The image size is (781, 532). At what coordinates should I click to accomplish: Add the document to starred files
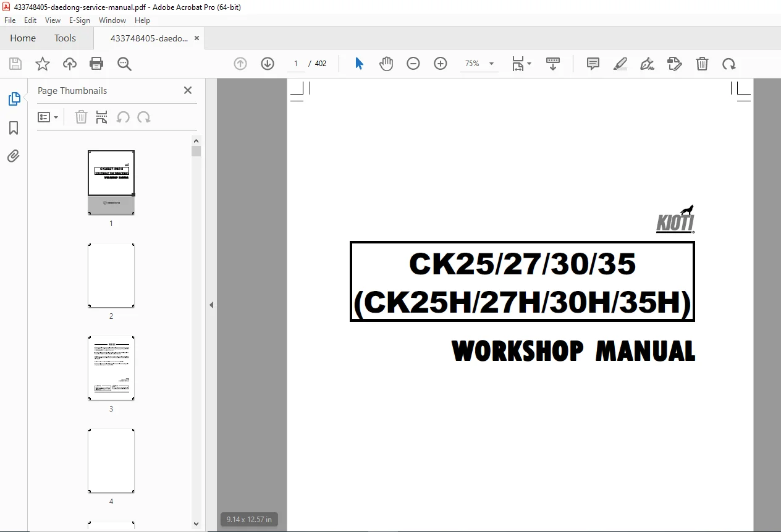(43, 64)
